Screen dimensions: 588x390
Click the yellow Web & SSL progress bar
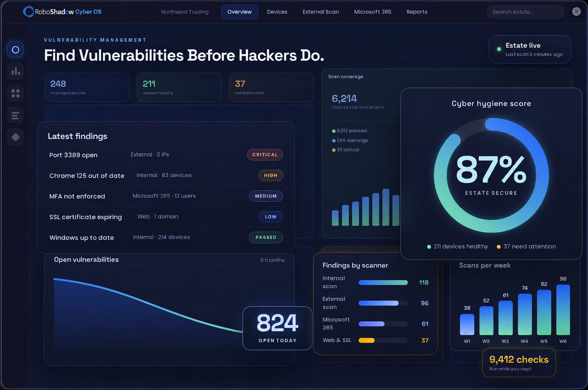pyautogui.click(x=383, y=340)
